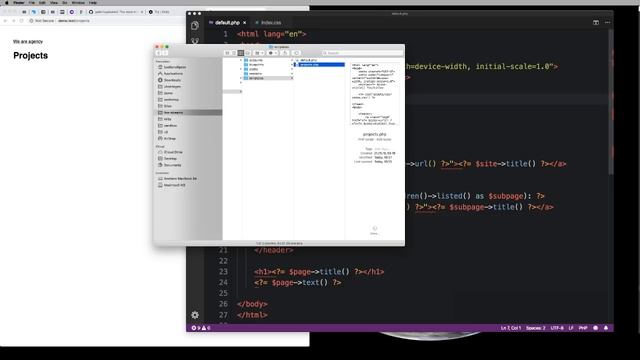Switch Finder to icon view
The image size is (640, 360).
(227, 53)
